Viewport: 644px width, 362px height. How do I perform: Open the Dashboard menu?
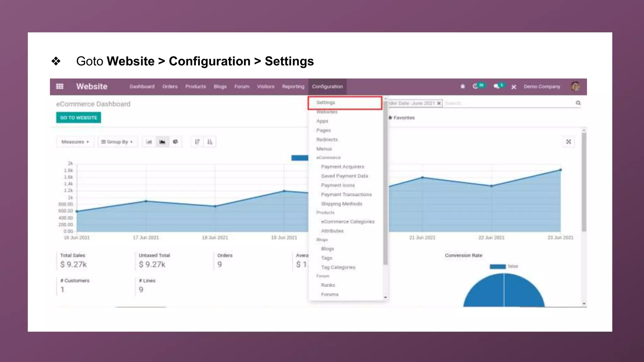click(142, 86)
